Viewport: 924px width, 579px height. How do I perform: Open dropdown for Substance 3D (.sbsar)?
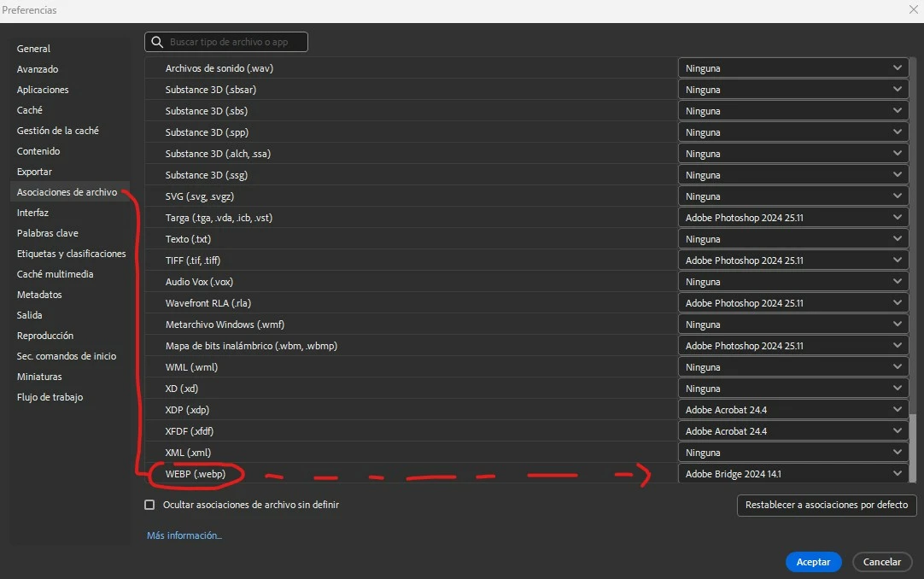click(x=793, y=90)
